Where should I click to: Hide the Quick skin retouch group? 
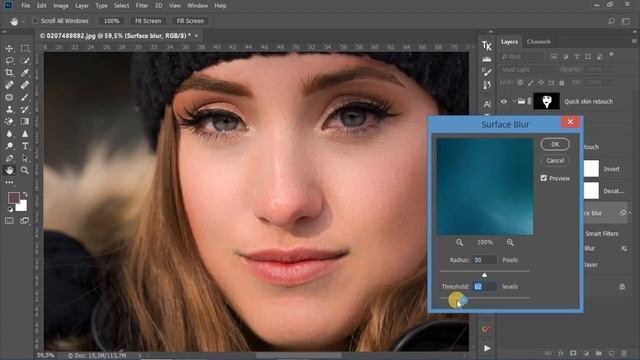pos(504,101)
